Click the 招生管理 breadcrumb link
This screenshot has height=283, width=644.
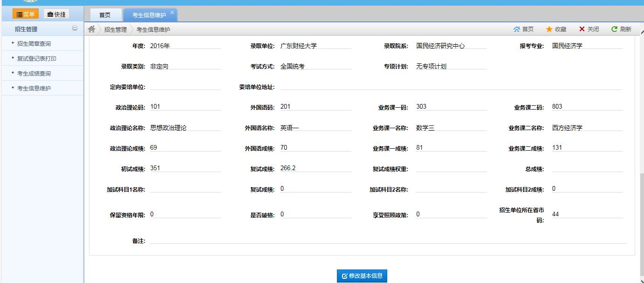115,29
